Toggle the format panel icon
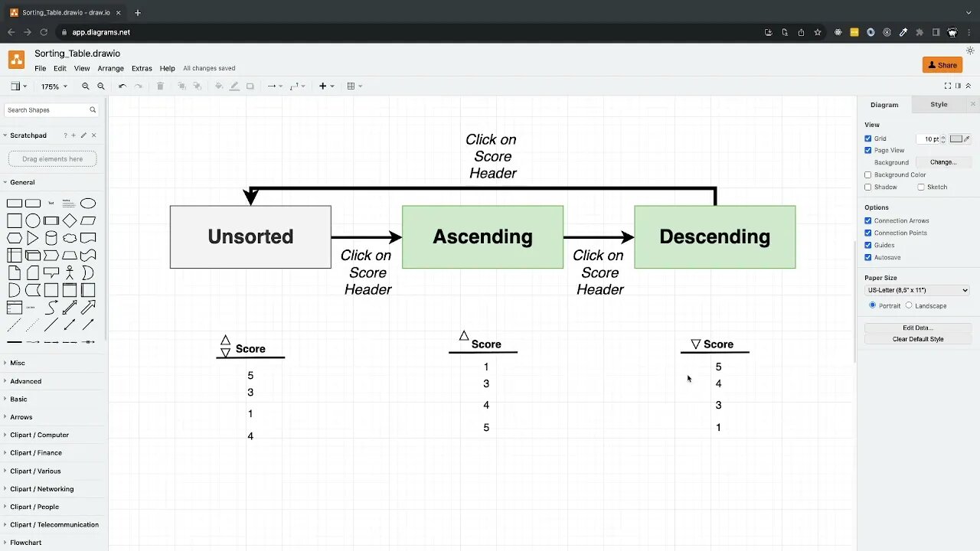The width and height of the screenshot is (980, 551). coord(958,86)
